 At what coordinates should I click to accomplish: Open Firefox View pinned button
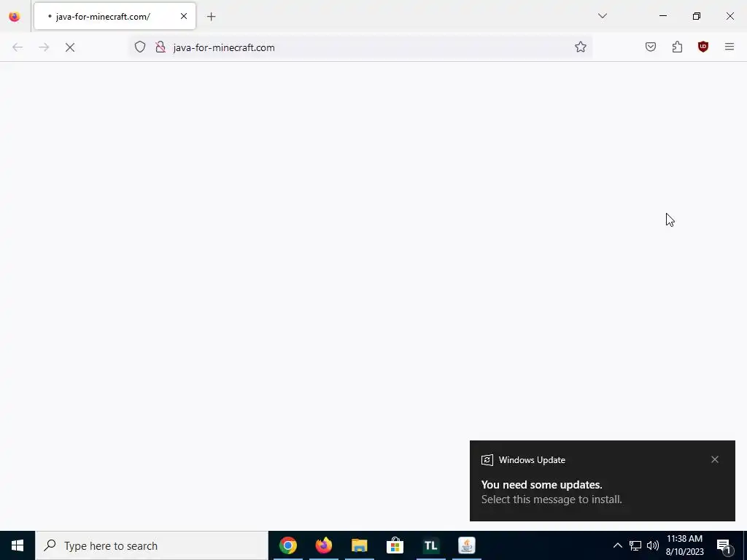[15, 17]
